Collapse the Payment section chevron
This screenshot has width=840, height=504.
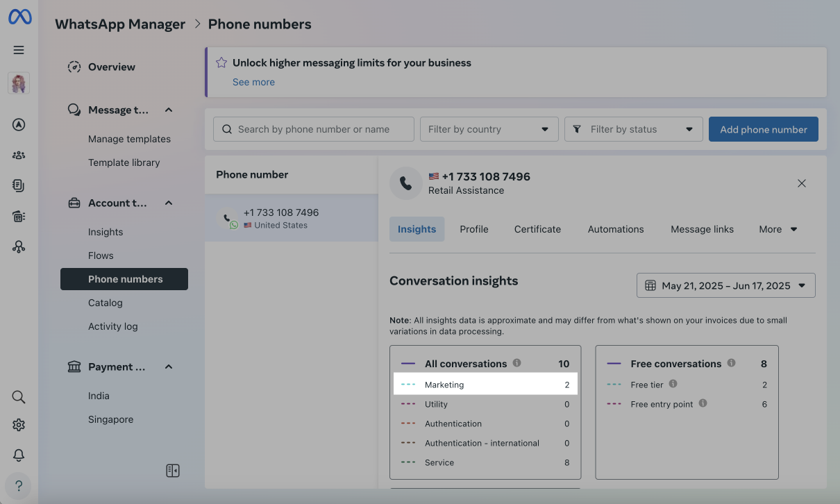169,367
